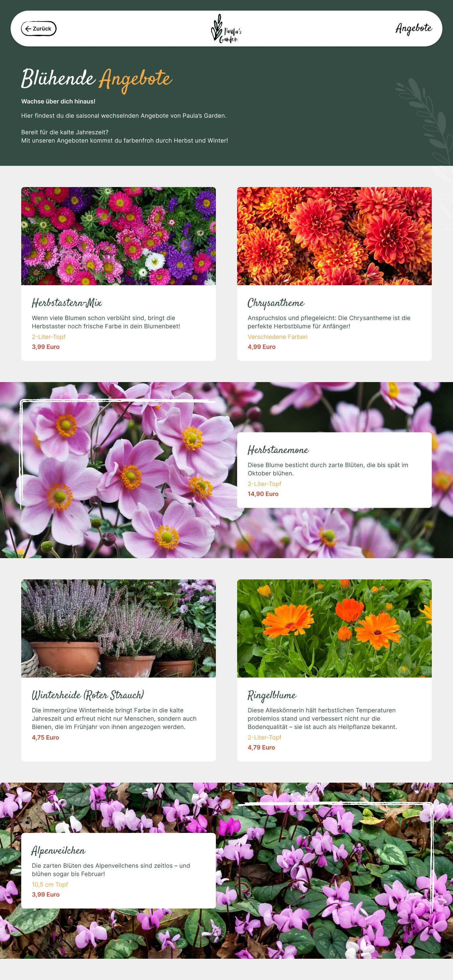The width and height of the screenshot is (453, 980).
Task: Click the Zurück back button
Action: [x=38, y=29]
